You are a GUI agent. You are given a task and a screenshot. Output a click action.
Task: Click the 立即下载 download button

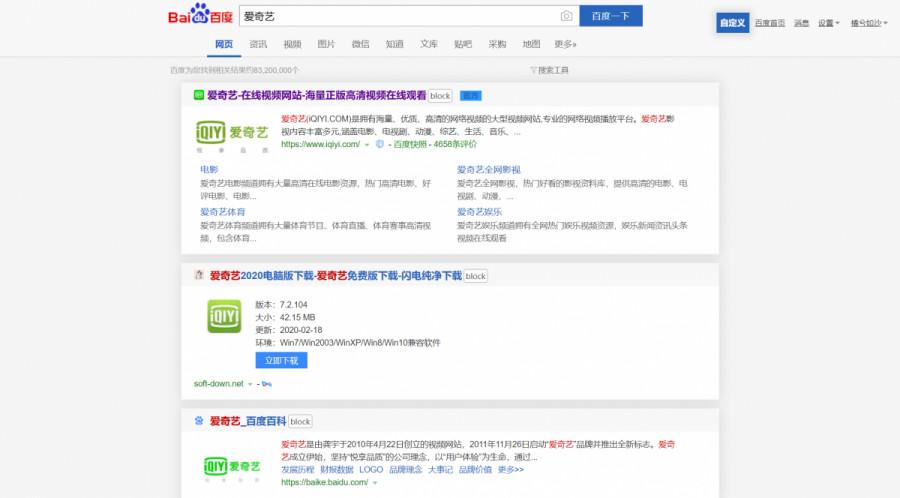click(x=281, y=360)
